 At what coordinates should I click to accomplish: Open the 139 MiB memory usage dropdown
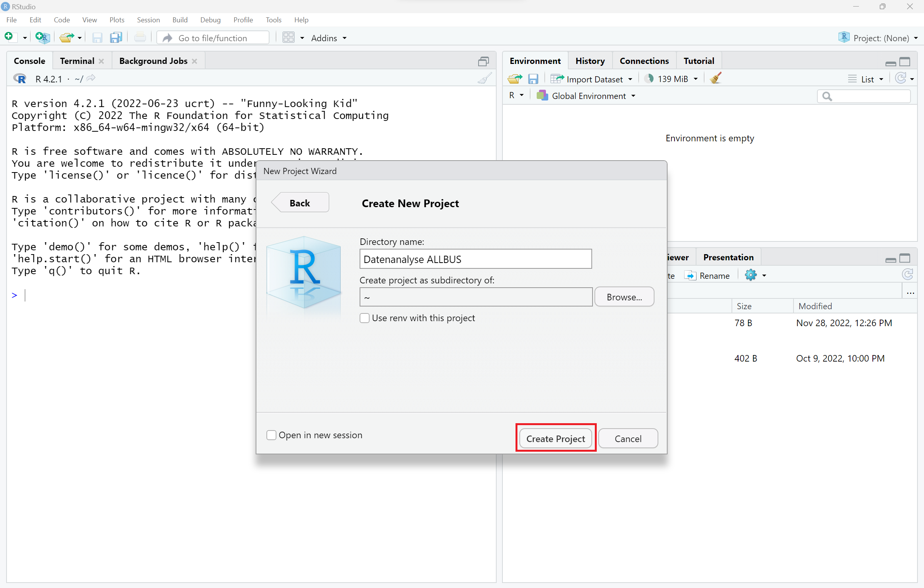pos(671,79)
